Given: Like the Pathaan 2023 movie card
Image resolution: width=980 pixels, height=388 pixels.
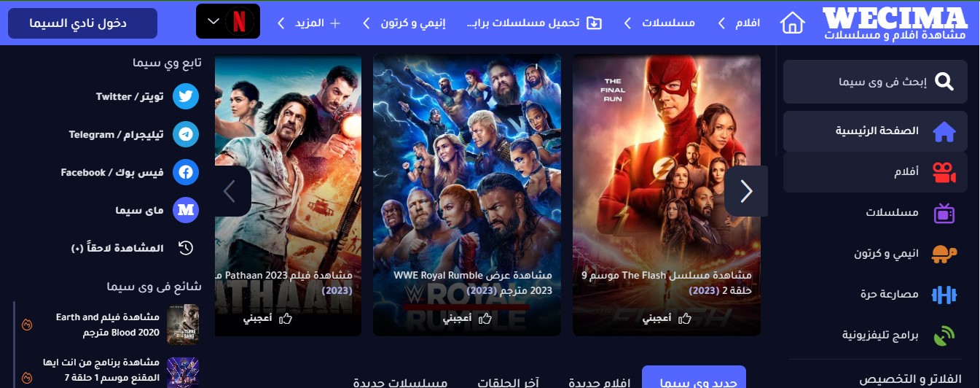Looking at the screenshot, I should point(267,318).
